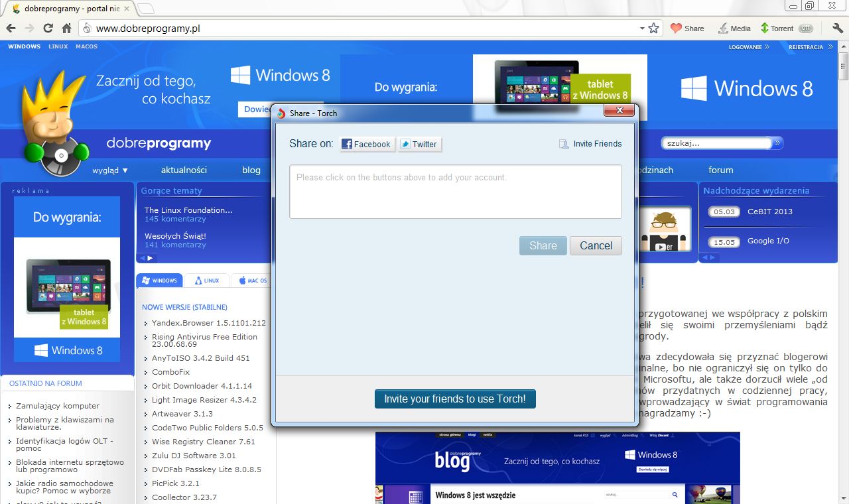The height and width of the screenshot is (504, 849).
Task: Open the LOGOWANIE login link
Action: pos(748,47)
